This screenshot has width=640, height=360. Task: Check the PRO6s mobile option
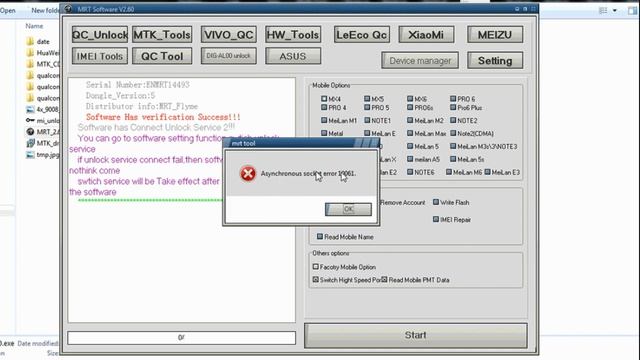[410, 108]
